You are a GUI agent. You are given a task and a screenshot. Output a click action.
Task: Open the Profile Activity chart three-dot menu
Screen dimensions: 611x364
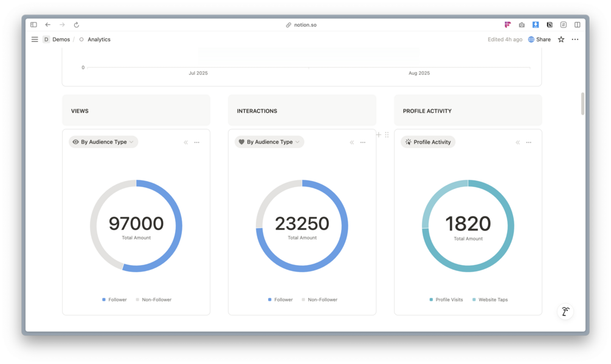click(x=529, y=142)
